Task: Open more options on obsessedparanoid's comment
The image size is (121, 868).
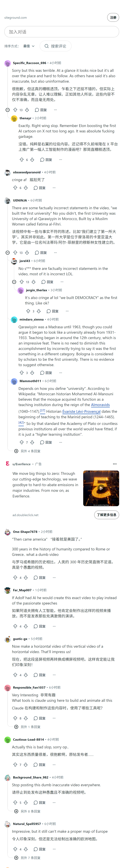Action: [x=54, y=188]
